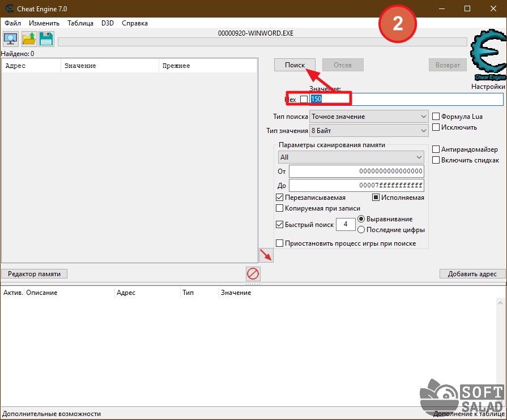Open the D3D menu
Viewport: 507px width, 420px height.
click(x=108, y=23)
